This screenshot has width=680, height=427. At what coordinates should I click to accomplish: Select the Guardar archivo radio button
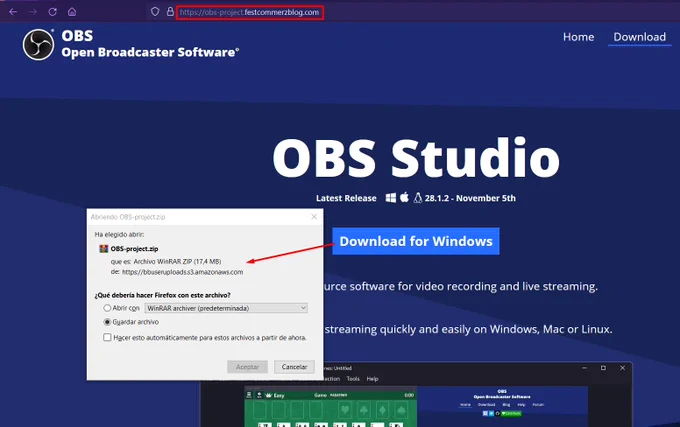107,322
